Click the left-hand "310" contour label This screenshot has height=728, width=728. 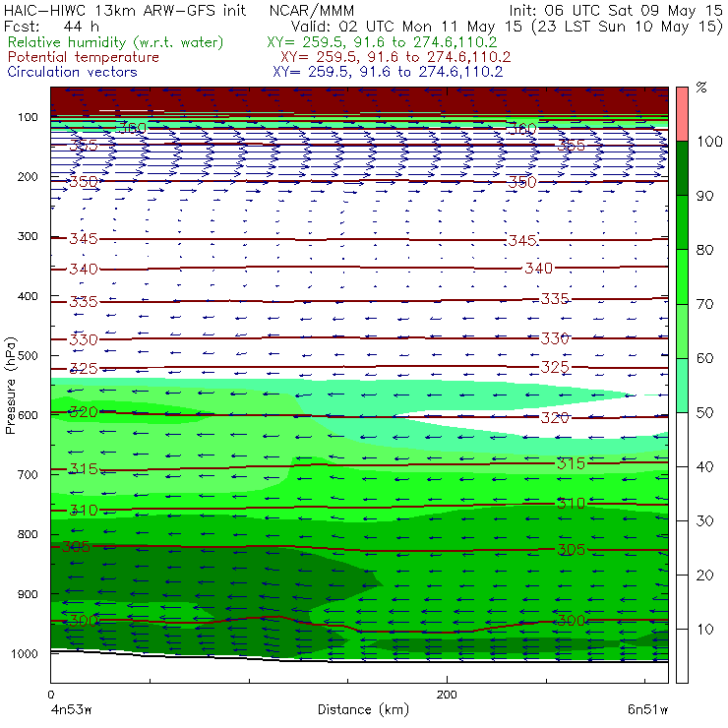click(84, 511)
